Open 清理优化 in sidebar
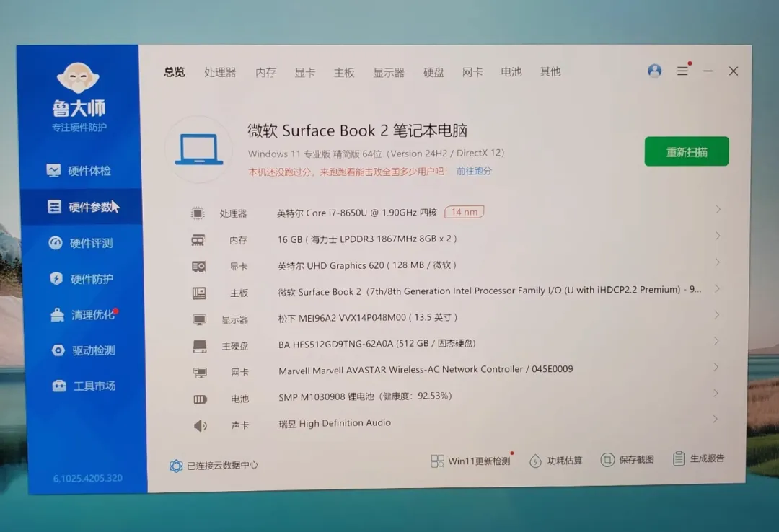Screen dimensions: 779x532 [84, 314]
